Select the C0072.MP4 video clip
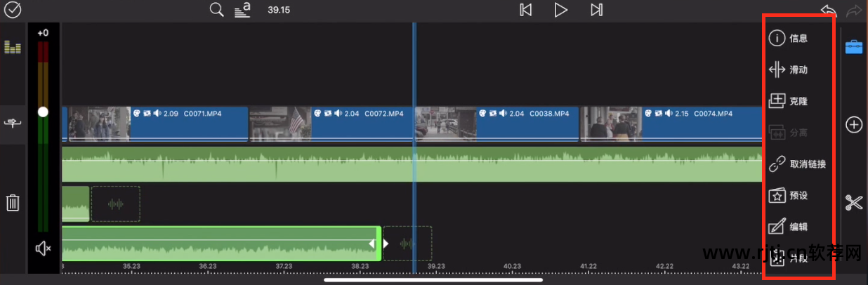This screenshot has width=868, height=285. tap(331, 124)
